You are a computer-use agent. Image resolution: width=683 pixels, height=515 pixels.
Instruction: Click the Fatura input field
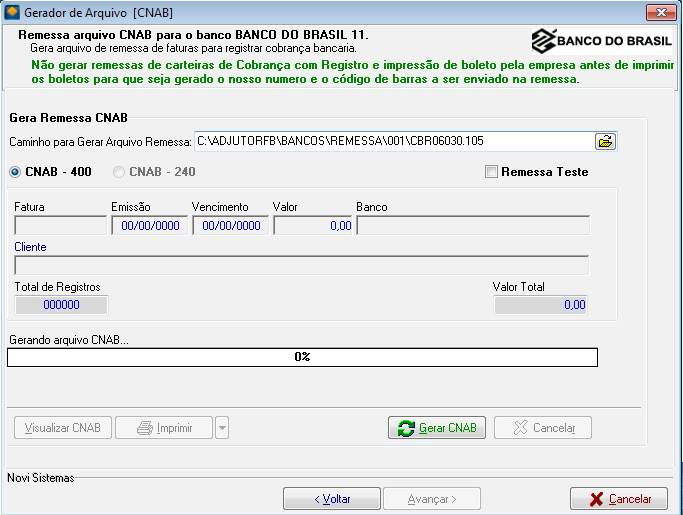point(61,226)
